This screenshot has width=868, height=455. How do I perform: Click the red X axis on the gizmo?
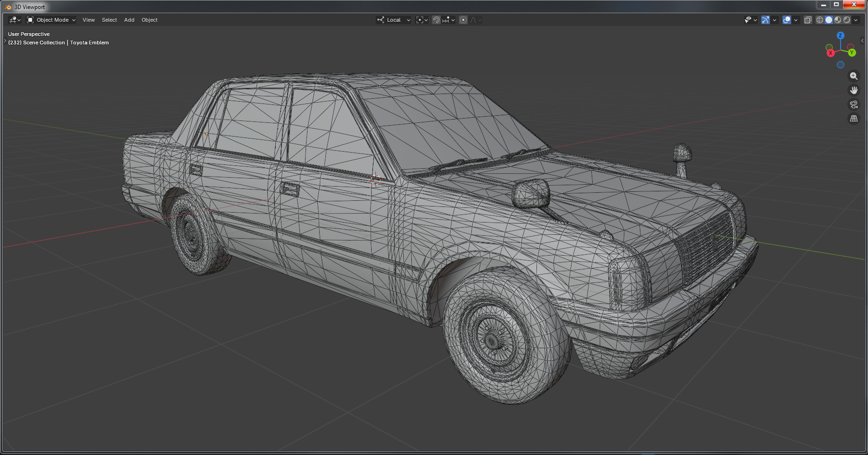831,53
